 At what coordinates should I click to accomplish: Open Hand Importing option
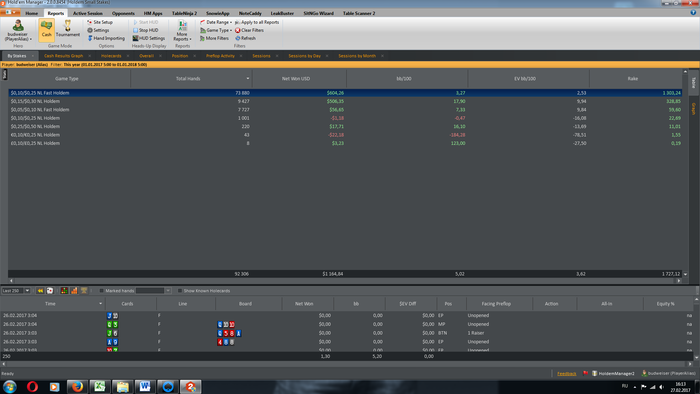coord(106,38)
